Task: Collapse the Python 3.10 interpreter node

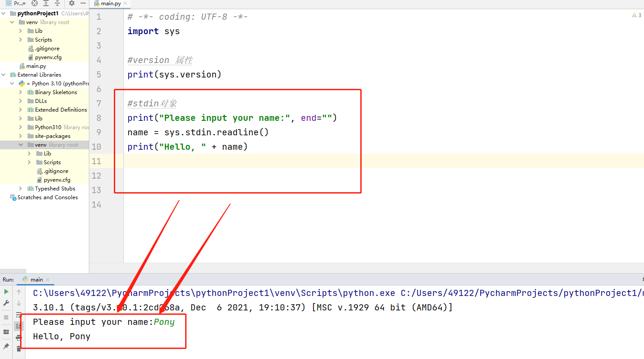Action: point(12,84)
